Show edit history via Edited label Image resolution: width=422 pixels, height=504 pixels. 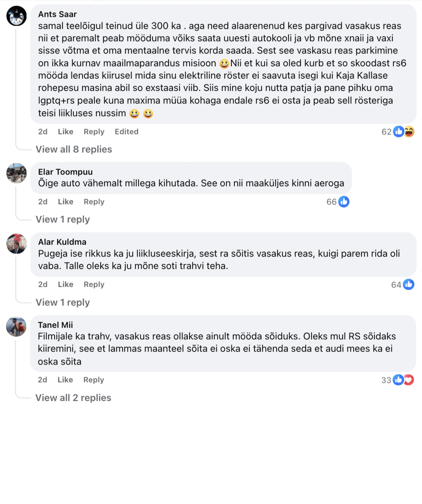[x=126, y=132]
